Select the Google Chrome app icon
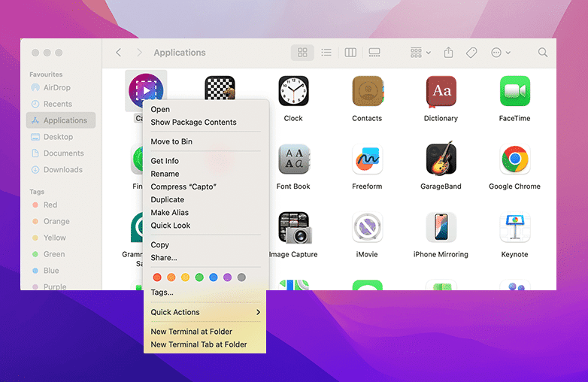Viewport: 588px width, 382px height. click(x=515, y=159)
